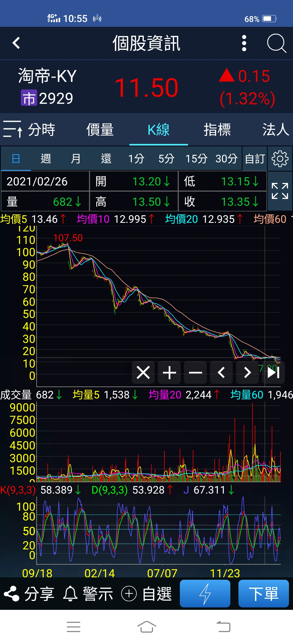The image size is (293, 644).
Task: Zoom in chart with plus button
Action: [169, 372]
